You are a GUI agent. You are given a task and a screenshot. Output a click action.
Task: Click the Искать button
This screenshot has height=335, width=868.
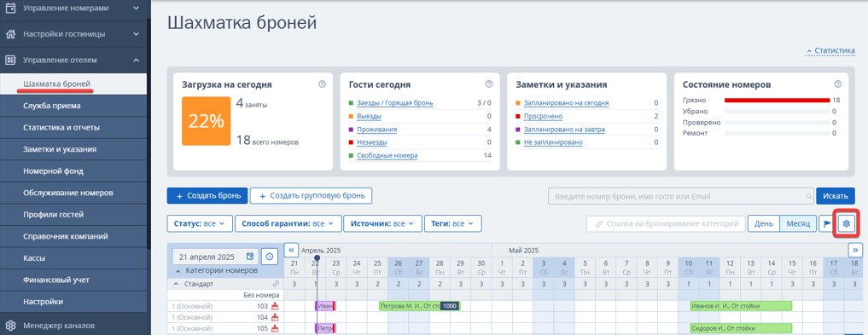coord(836,196)
